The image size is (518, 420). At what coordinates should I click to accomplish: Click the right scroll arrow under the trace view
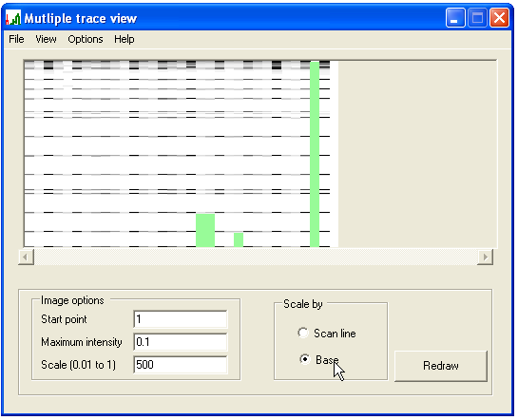485,257
